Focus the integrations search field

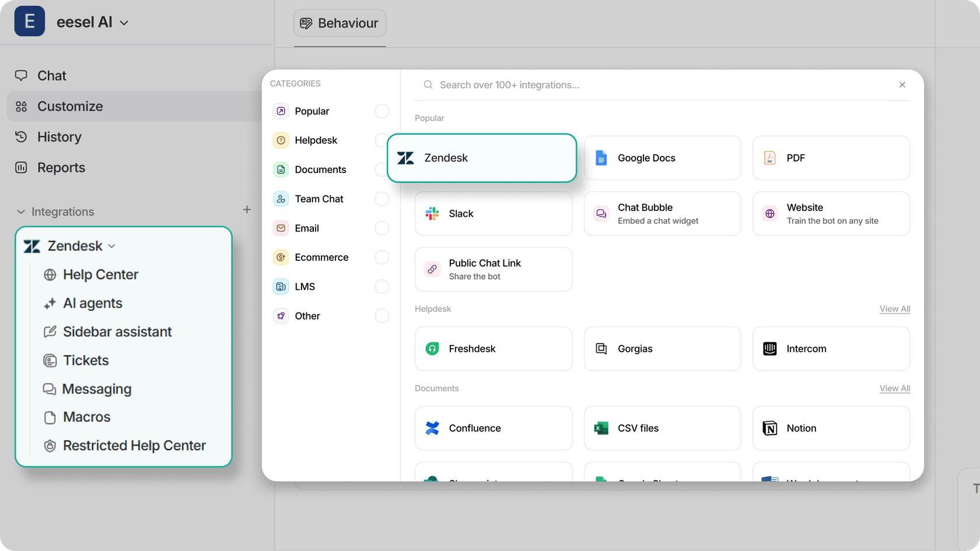tap(662, 85)
